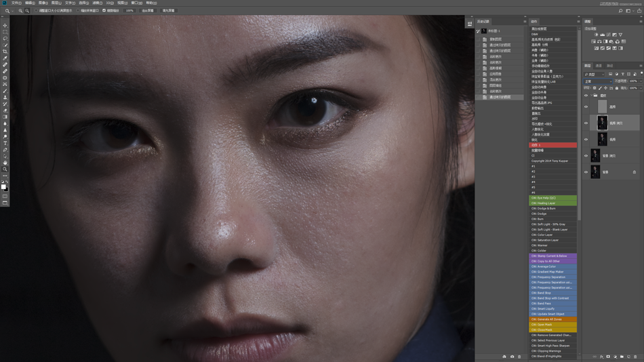Add a layer mask

[x=608, y=357]
